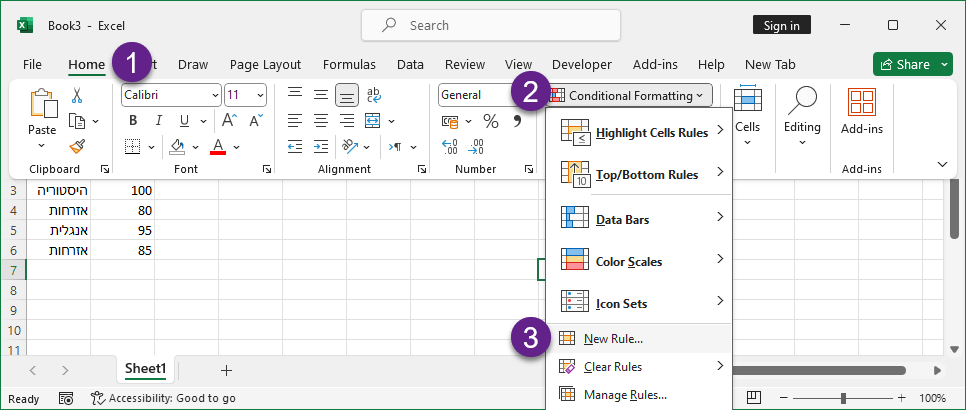Click the Cut scissors icon
Screen dimensions: 966x410
point(77,95)
